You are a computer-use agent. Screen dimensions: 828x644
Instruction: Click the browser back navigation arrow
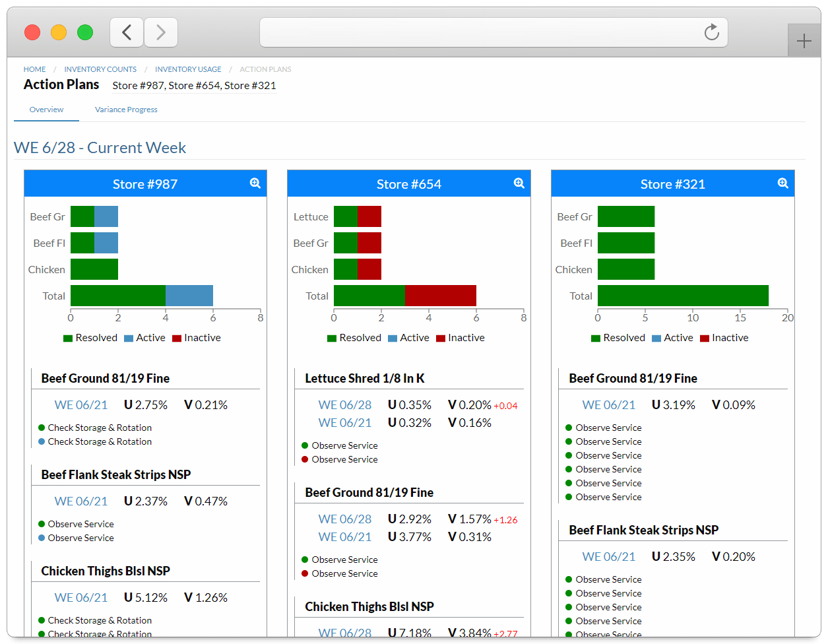(x=127, y=32)
